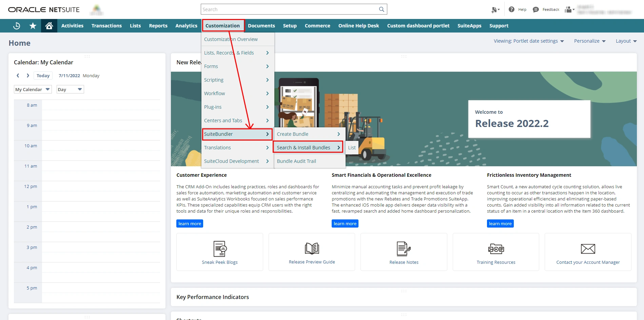This screenshot has width=644, height=320.
Task: Open the My Calendar dropdown
Action: [x=32, y=89]
